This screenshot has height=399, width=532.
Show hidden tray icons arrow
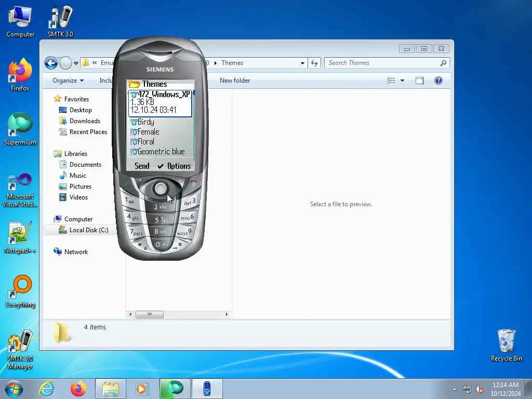coord(454,390)
